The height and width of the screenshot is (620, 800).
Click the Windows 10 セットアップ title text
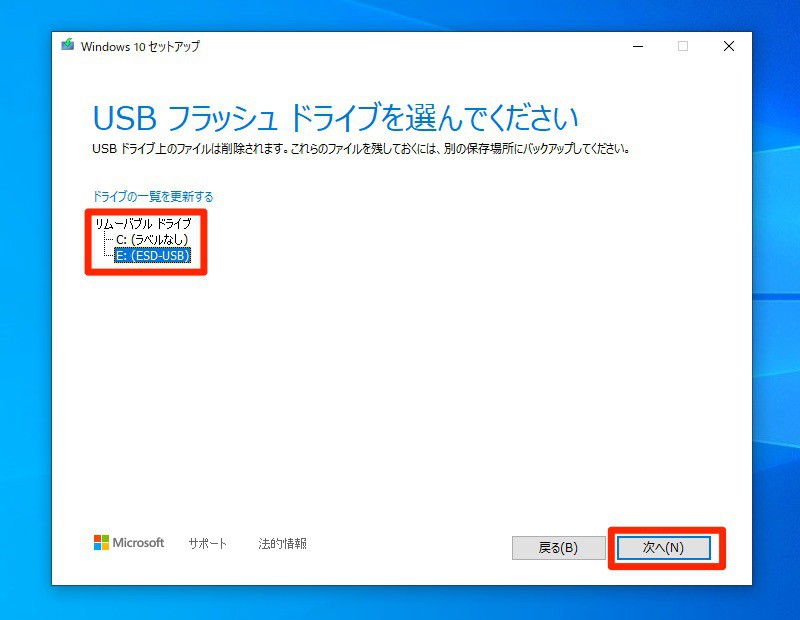(x=140, y=46)
